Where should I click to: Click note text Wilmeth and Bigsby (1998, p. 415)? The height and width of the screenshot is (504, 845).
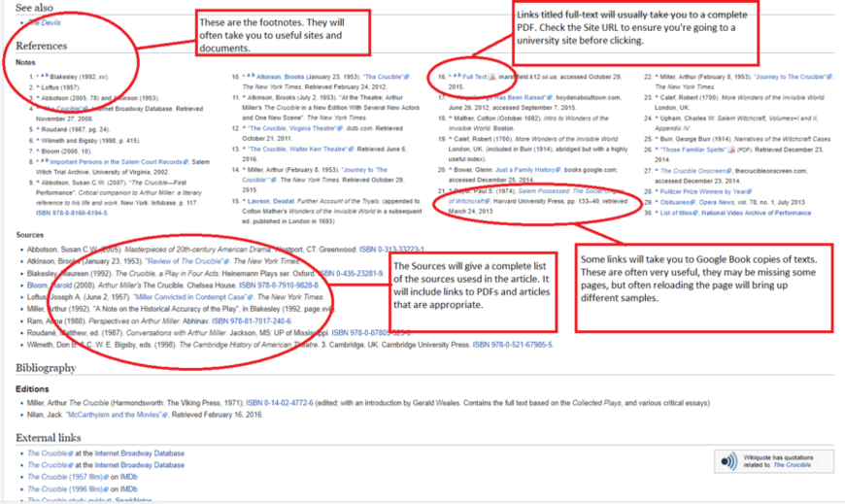click(91, 141)
